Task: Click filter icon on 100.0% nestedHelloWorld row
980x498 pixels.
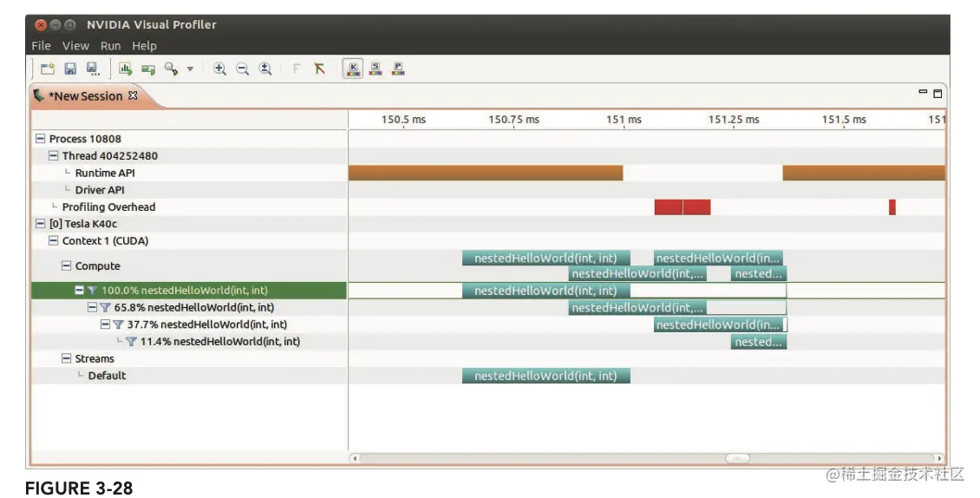Action: point(92,291)
